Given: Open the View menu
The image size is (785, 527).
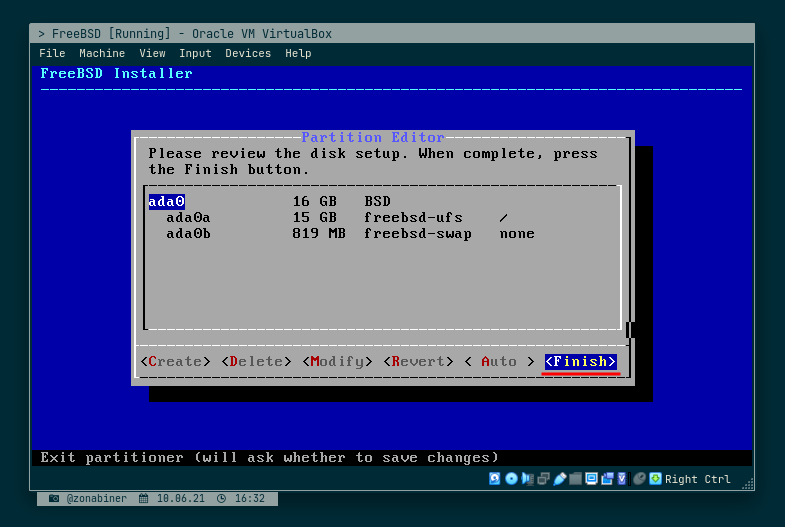Looking at the screenshot, I should [152, 53].
